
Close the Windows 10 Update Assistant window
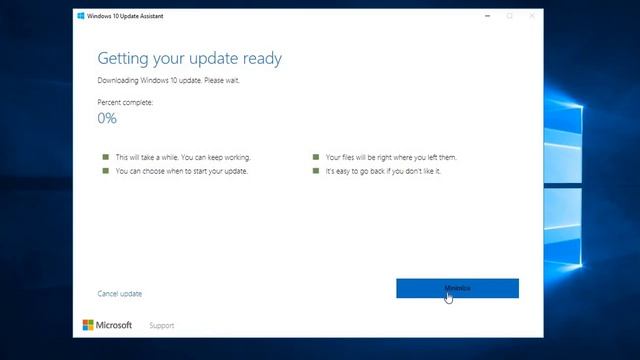coord(531,16)
